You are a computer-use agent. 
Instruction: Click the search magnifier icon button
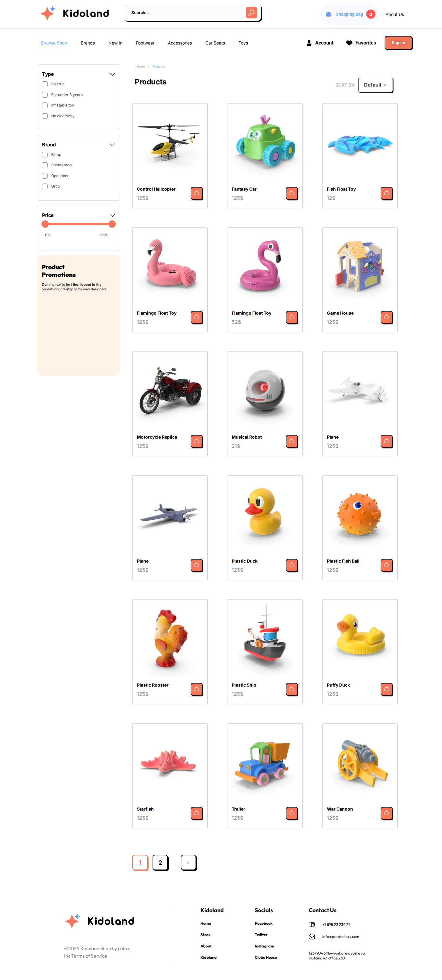coord(251,13)
